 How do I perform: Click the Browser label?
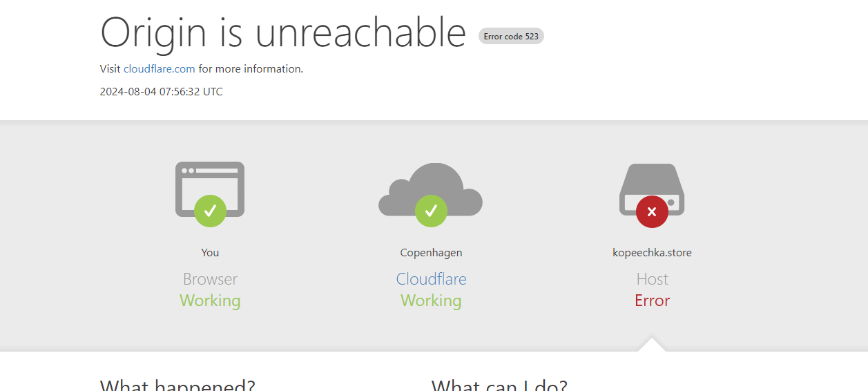[210, 279]
